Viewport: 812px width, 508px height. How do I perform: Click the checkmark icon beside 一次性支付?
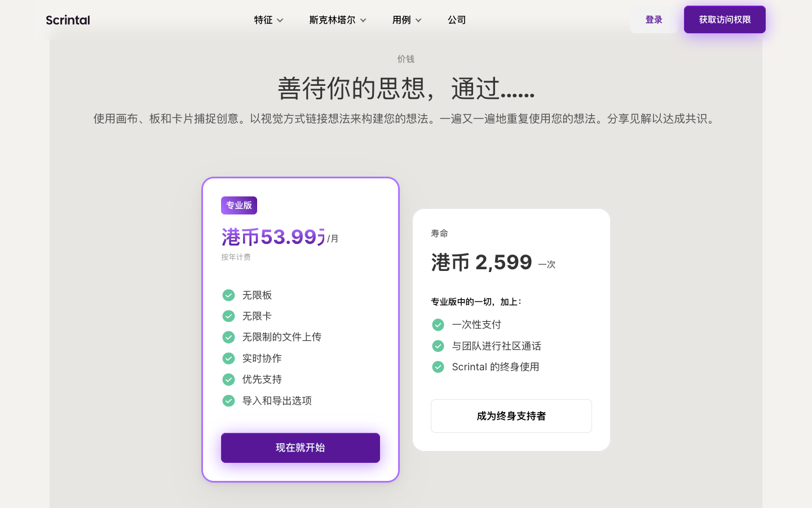click(x=438, y=325)
